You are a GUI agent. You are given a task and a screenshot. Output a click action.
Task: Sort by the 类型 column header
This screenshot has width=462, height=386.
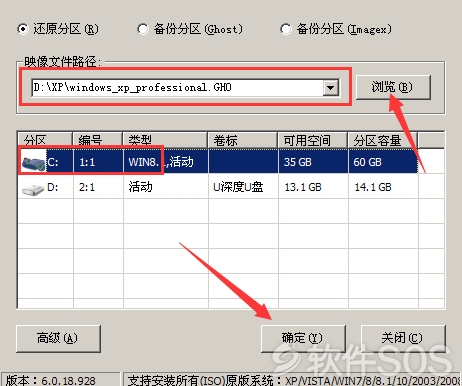[165, 140]
